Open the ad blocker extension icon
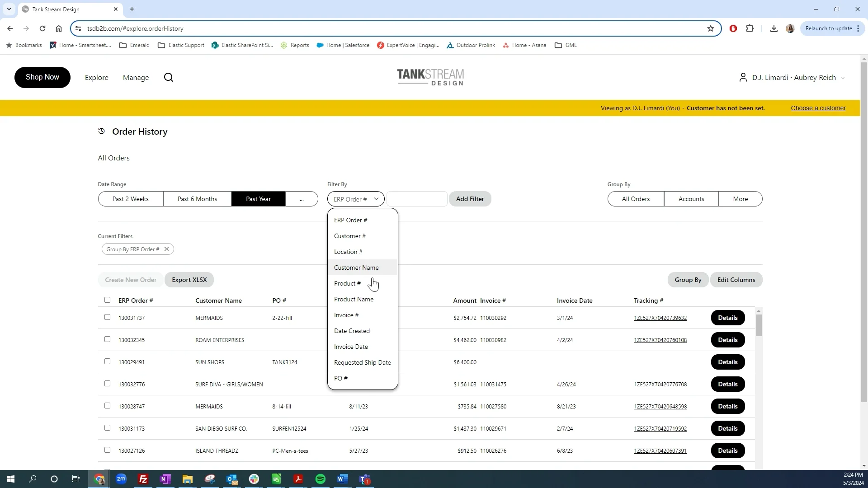The image size is (868, 488). pyautogui.click(x=733, y=28)
